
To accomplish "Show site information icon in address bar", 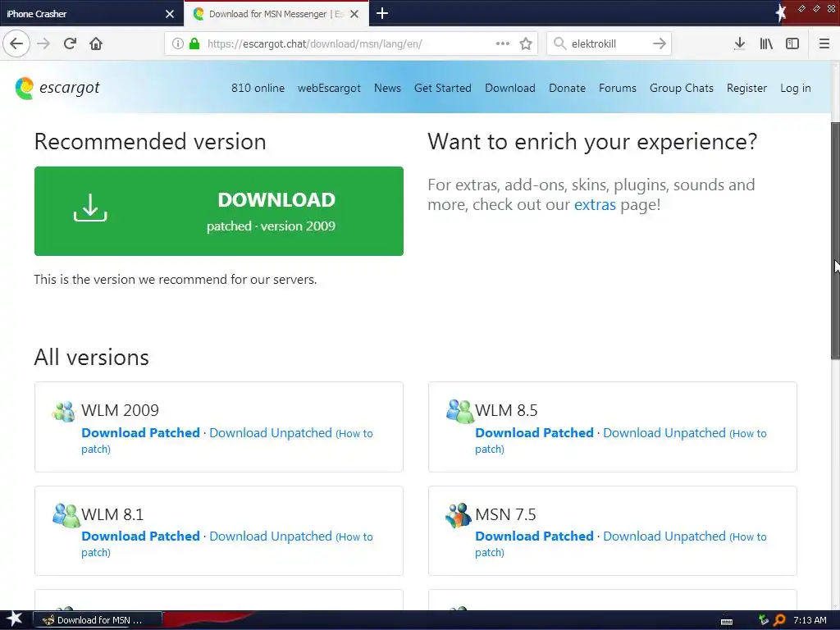I will 178,43.
